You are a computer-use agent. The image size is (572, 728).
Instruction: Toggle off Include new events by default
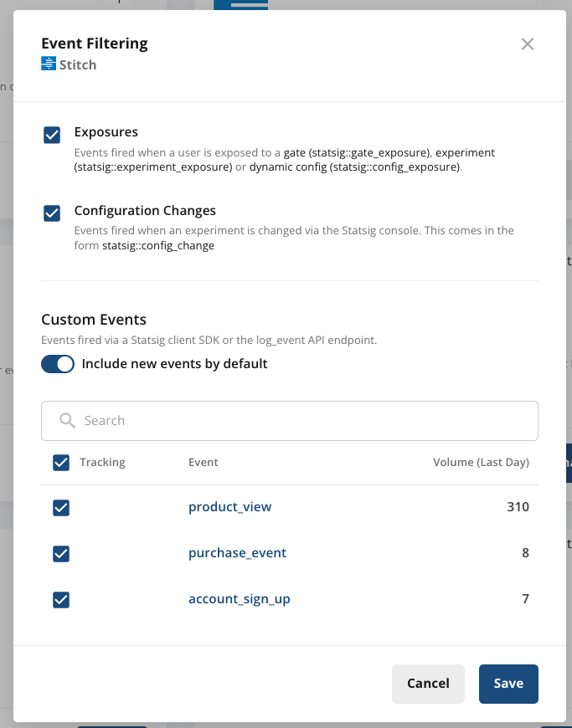click(x=57, y=363)
